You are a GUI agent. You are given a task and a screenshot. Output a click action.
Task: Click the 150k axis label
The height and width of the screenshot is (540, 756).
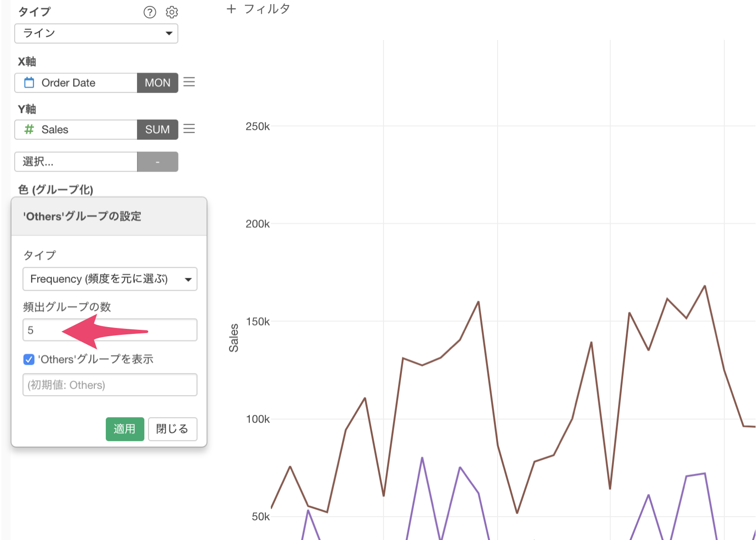(258, 322)
